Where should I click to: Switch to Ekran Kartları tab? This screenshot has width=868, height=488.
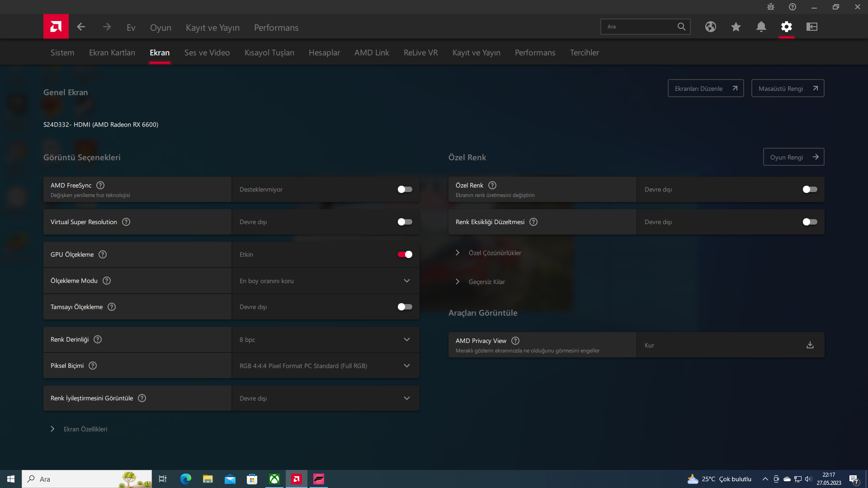coord(112,52)
